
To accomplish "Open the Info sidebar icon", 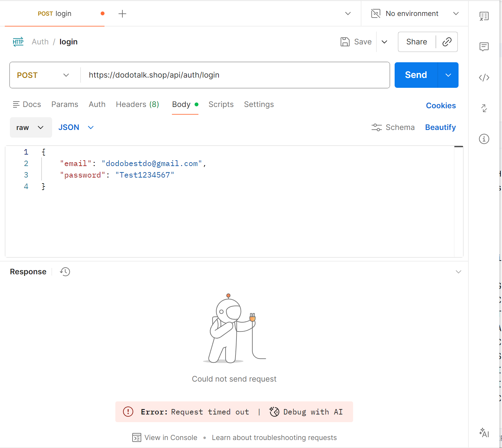I will tap(484, 139).
